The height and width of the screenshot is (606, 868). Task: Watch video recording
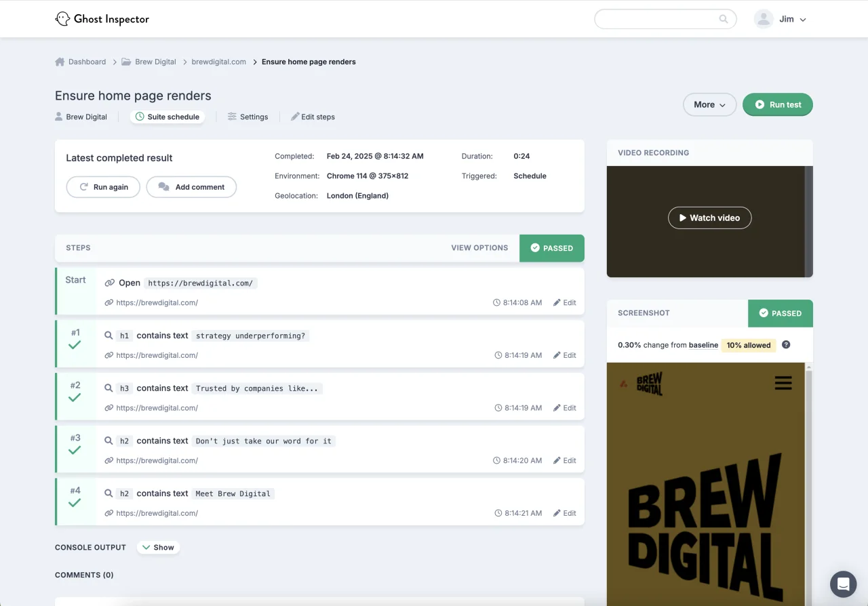[x=709, y=218]
